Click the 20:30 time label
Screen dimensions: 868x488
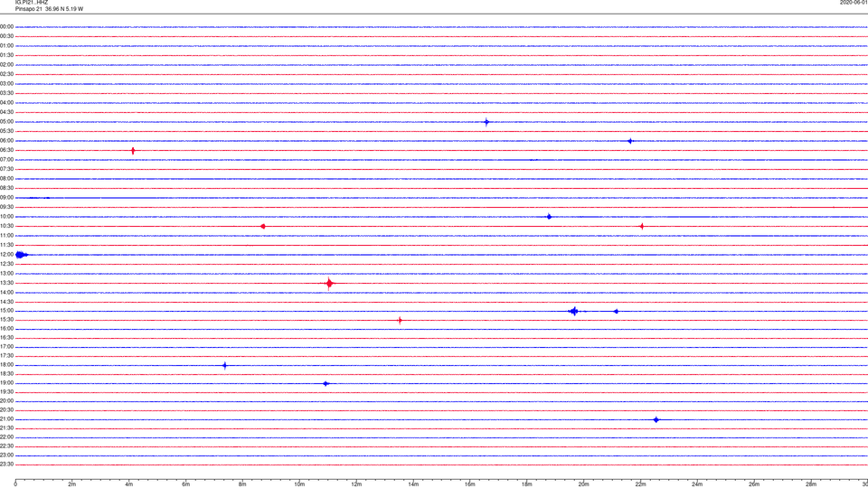click(x=6, y=410)
